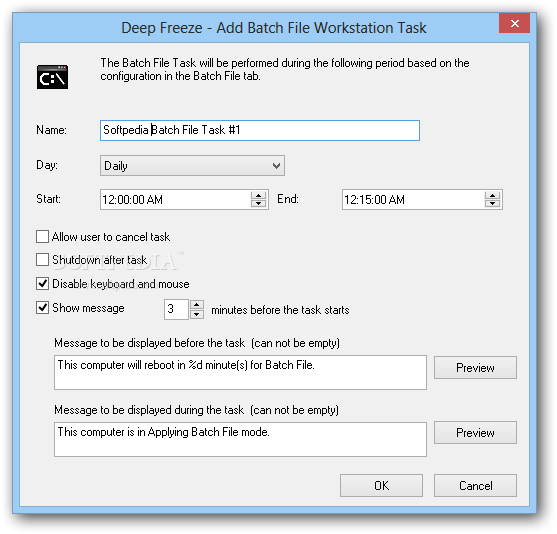Cancel the batch file task dialog
The height and width of the screenshot is (534, 557).
pyautogui.click(x=475, y=485)
